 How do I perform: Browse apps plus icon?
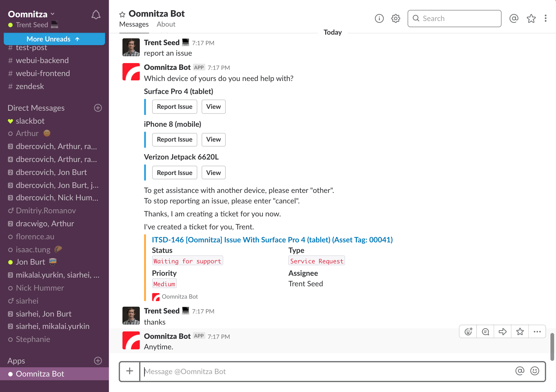click(x=98, y=361)
